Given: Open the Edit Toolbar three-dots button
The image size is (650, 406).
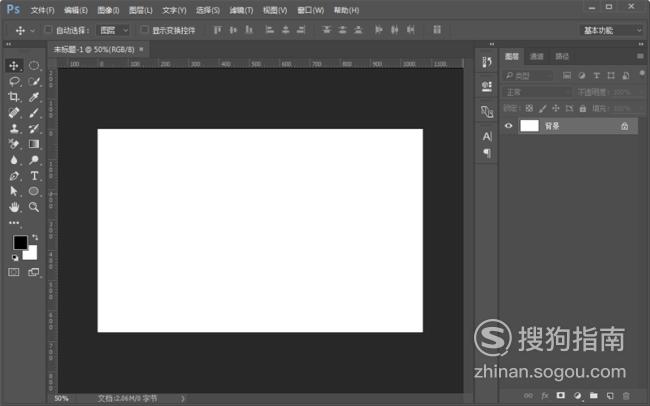Looking at the screenshot, I should click(14, 223).
